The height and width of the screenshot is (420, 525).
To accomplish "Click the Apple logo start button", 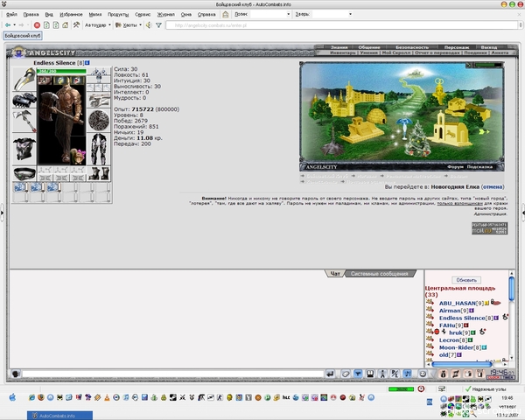I will pyautogui.click(x=12, y=397).
